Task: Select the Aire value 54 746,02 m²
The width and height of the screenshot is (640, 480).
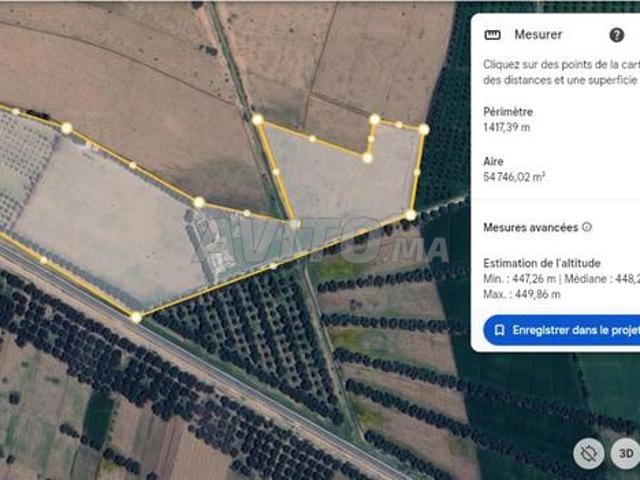Action: pos(514,177)
